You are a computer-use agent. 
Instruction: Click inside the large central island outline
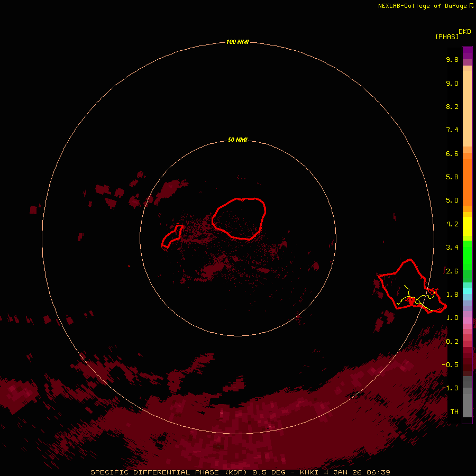click(x=239, y=218)
